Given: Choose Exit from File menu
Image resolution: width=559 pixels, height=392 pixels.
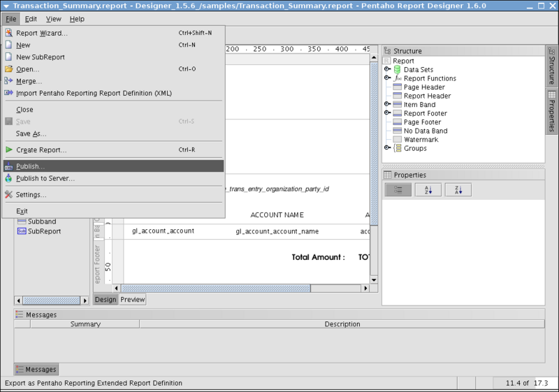Looking at the screenshot, I should coord(114,211).
